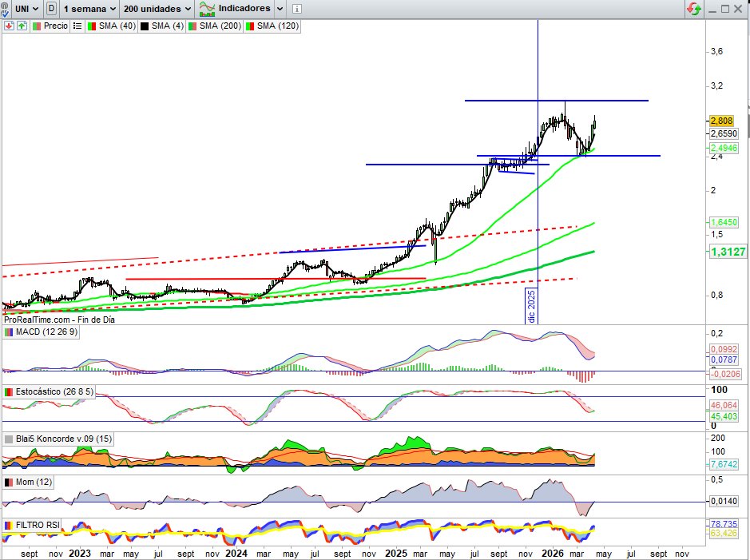
Task: Expand the arrow next to Indicadores
Action: coord(280,9)
